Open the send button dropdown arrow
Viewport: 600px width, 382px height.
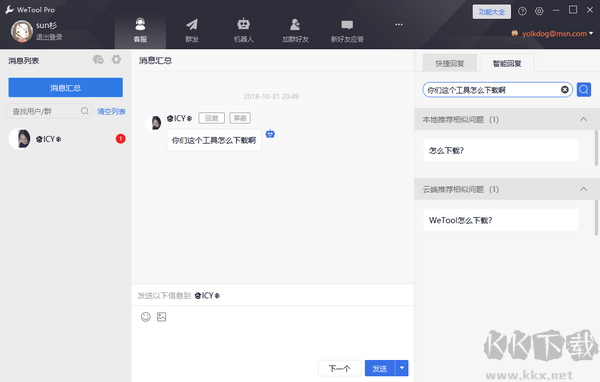[x=402, y=368]
